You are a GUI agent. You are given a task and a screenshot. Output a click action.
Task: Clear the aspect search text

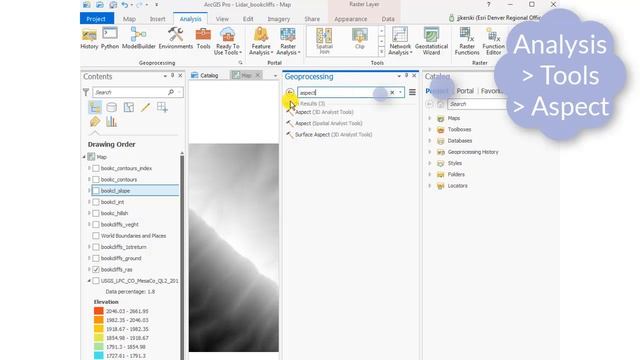392,93
